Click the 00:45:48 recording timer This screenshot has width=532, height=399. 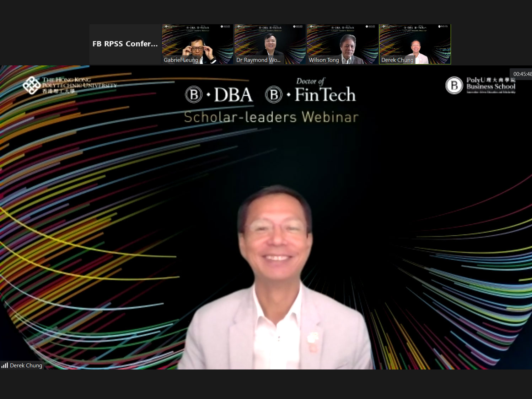522,74
